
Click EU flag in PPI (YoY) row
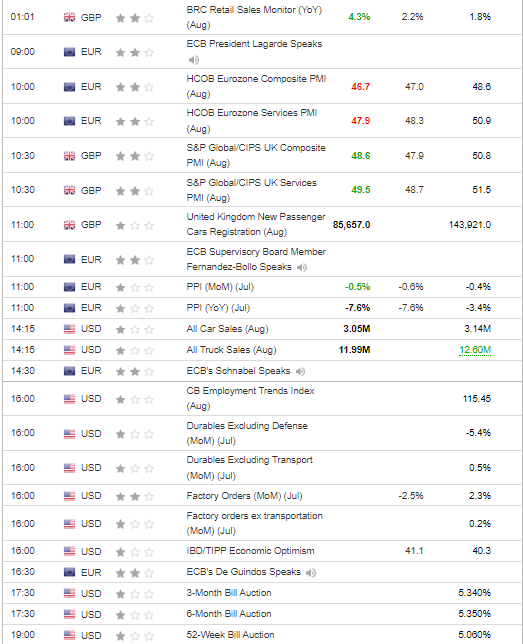[x=69, y=308]
